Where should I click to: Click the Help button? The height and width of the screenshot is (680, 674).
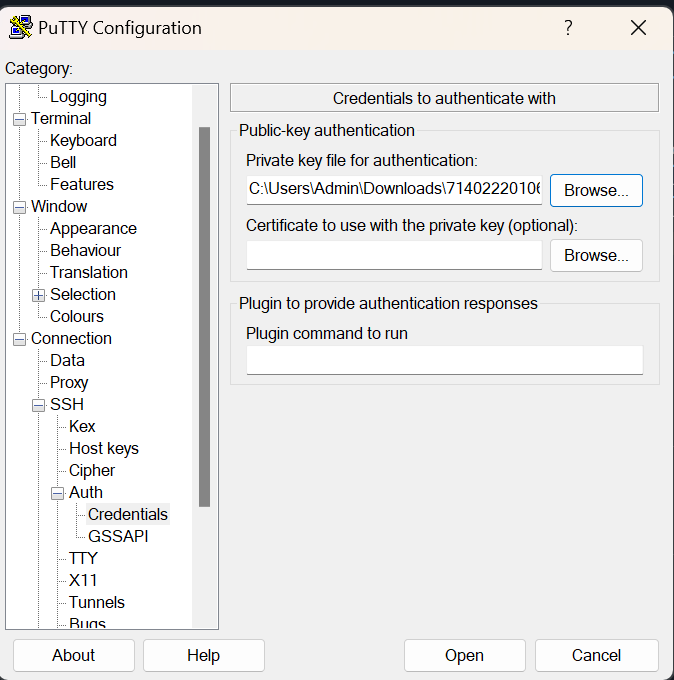[x=204, y=655]
